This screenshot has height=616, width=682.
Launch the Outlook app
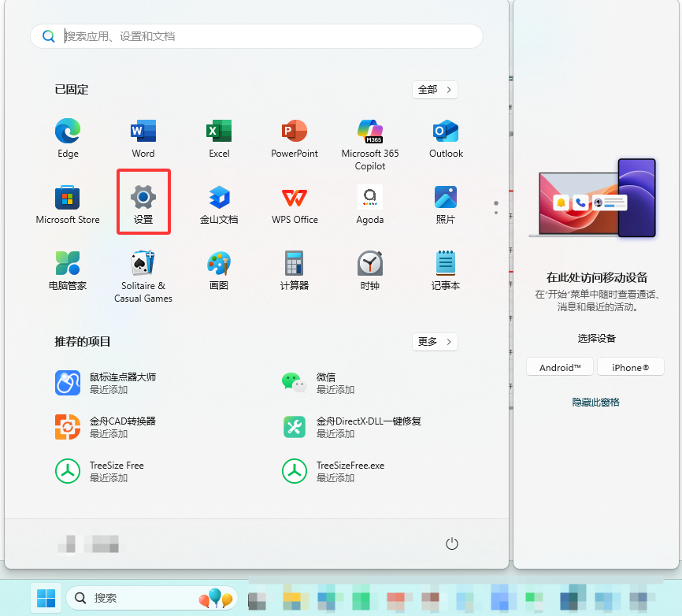(x=446, y=139)
